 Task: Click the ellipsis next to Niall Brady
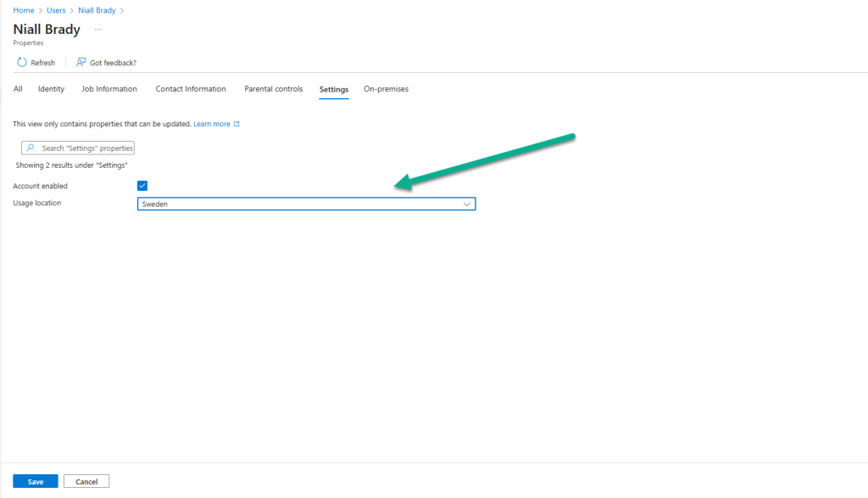click(98, 30)
